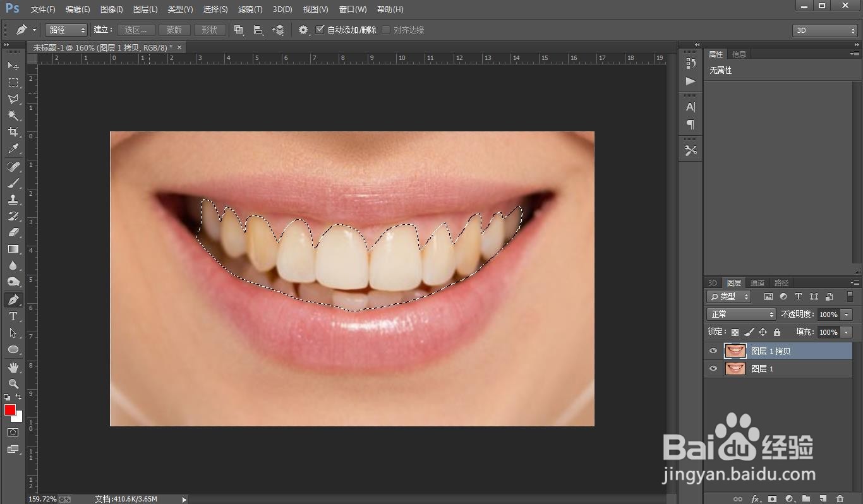The height and width of the screenshot is (504, 863).
Task: Click the create new layer icon
Action: (x=823, y=499)
